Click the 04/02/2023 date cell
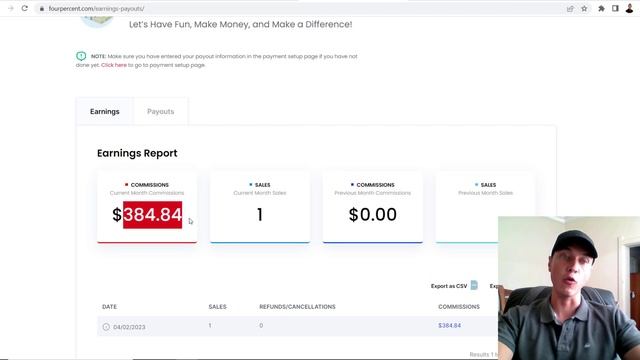The image size is (640, 360). pyautogui.click(x=129, y=327)
